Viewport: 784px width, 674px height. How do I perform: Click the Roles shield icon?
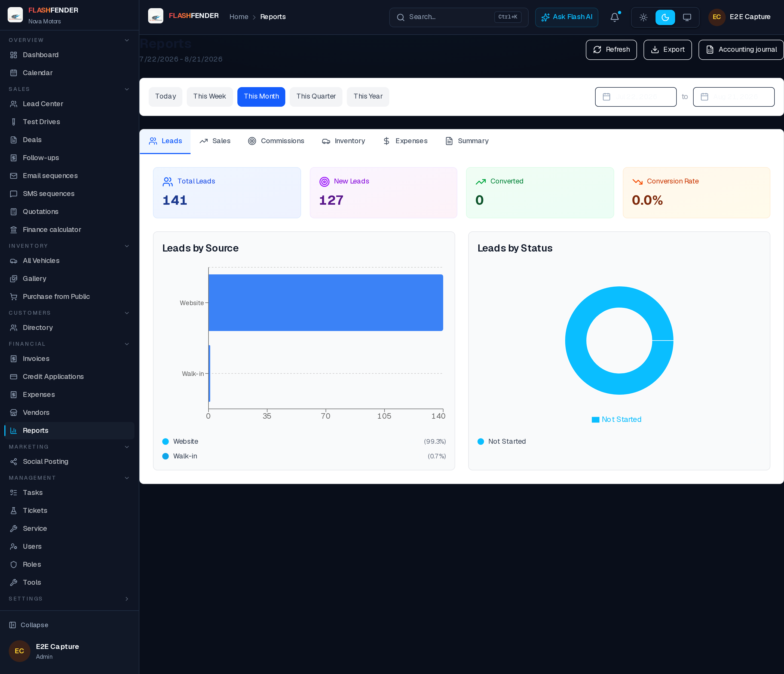pyautogui.click(x=14, y=565)
